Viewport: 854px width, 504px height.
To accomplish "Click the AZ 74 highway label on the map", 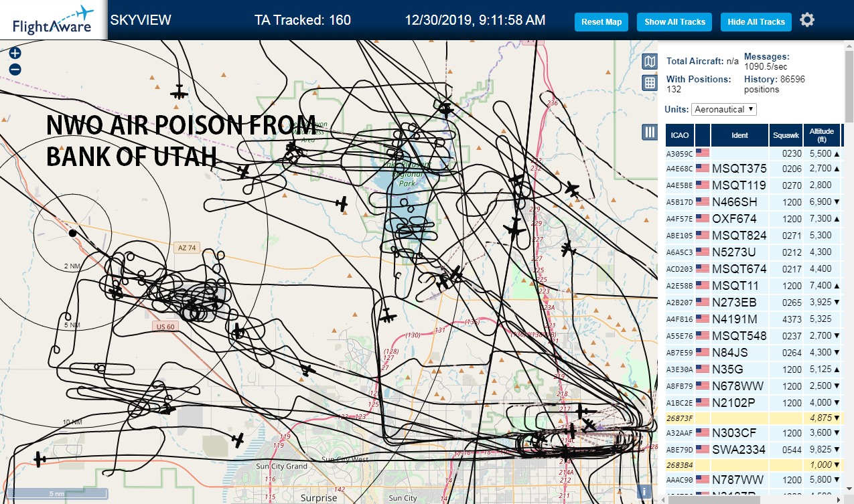I will click(187, 248).
